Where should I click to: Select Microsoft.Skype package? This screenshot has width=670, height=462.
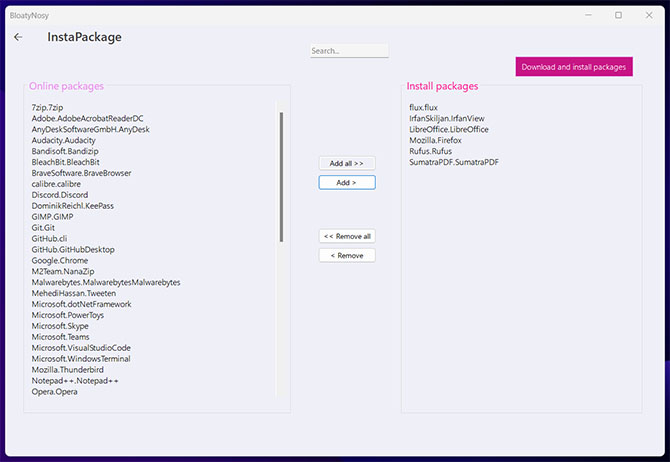pos(60,326)
